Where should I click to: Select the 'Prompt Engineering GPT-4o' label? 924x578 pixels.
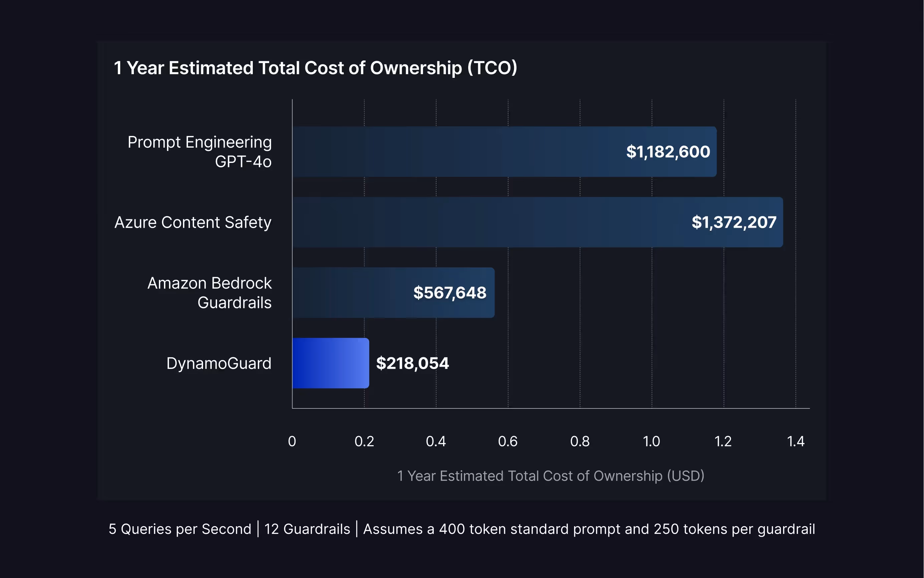(200, 152)
